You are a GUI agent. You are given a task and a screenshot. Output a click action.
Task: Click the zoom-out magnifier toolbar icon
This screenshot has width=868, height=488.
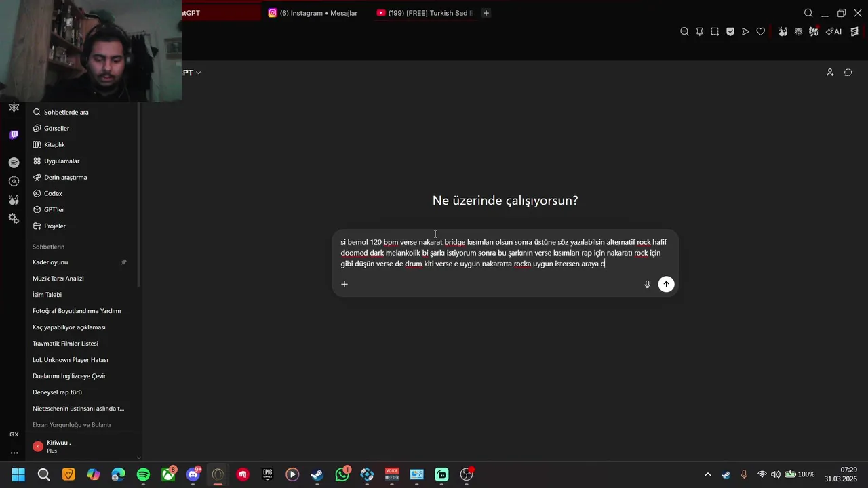(x=684, y=32)
